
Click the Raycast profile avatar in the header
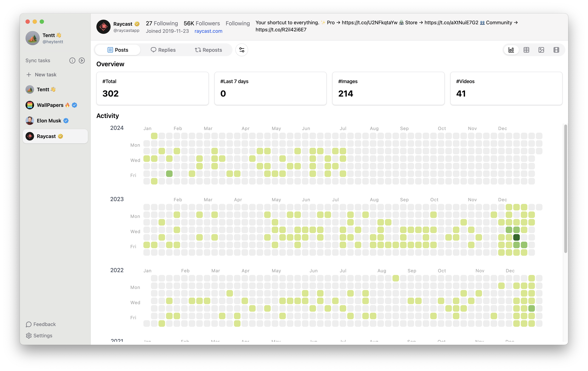[x=103, y=27]
